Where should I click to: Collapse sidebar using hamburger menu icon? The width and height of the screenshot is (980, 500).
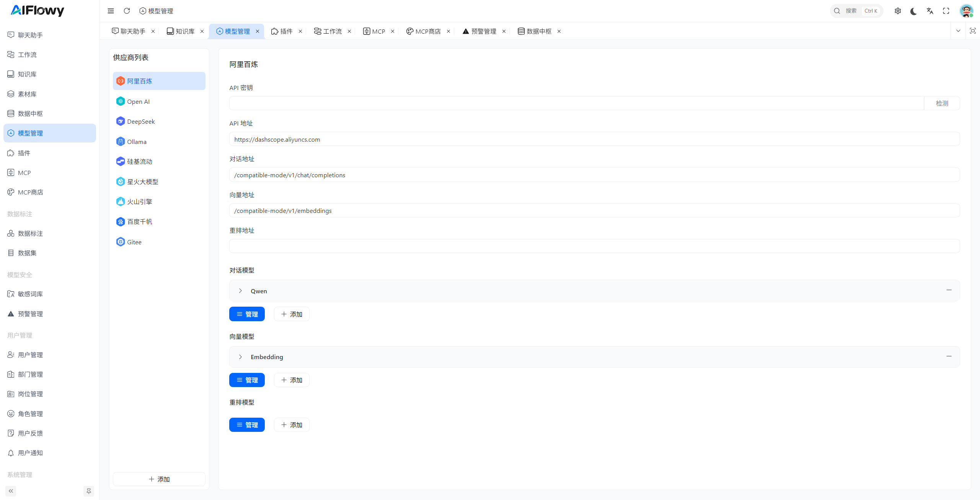[x=111, y=11]
